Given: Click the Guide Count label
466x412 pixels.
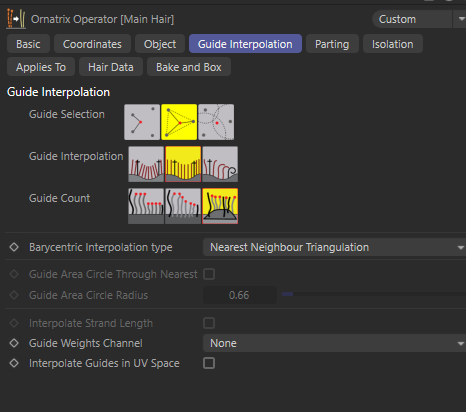Looking at the screenshot, I should [59, 198].
